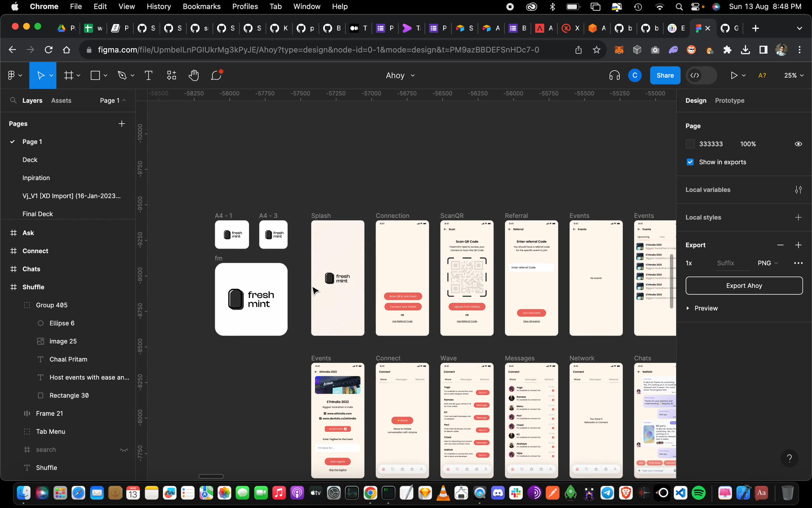Select the Frame tool in toolbar

point(69,75)
